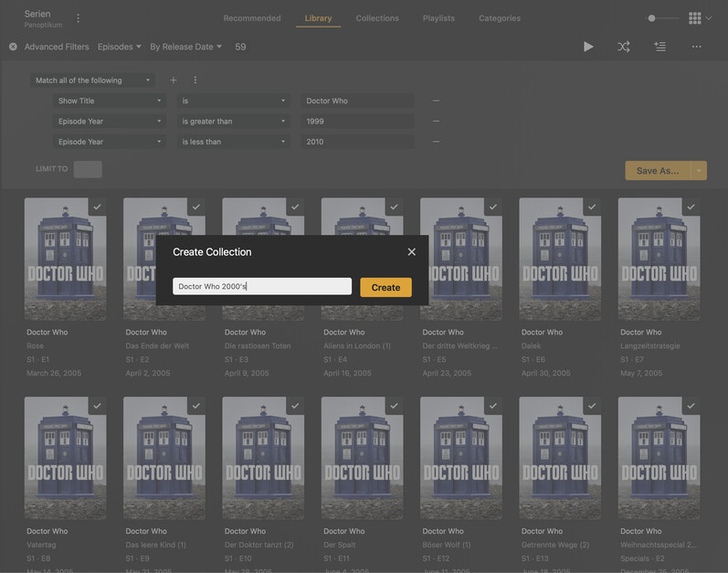Click the Save As... button

658,170
